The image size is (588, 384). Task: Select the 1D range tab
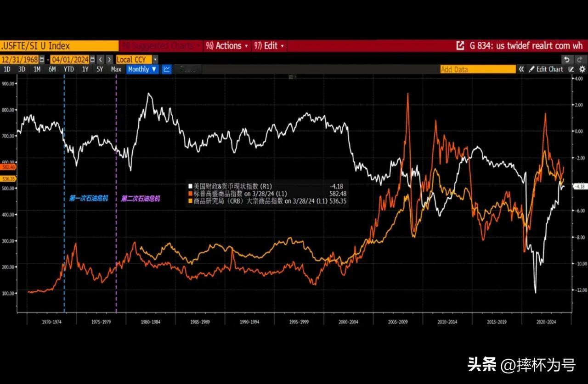[7, 69]
